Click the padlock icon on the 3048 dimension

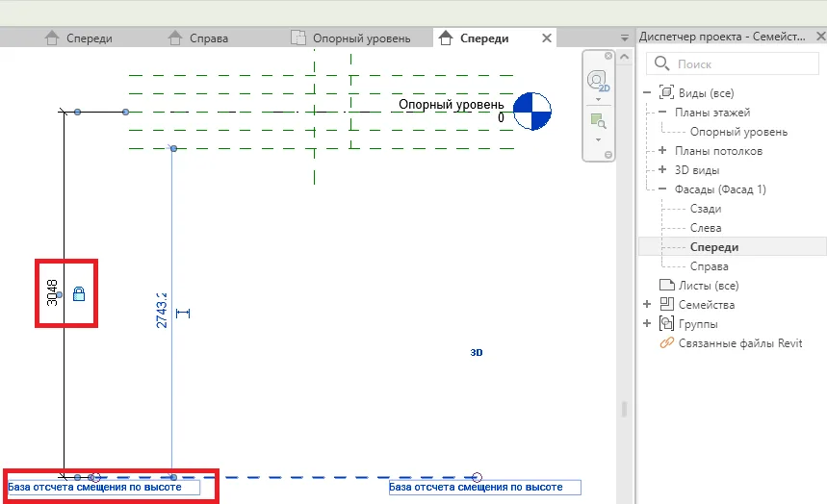[x=79, y=293]
